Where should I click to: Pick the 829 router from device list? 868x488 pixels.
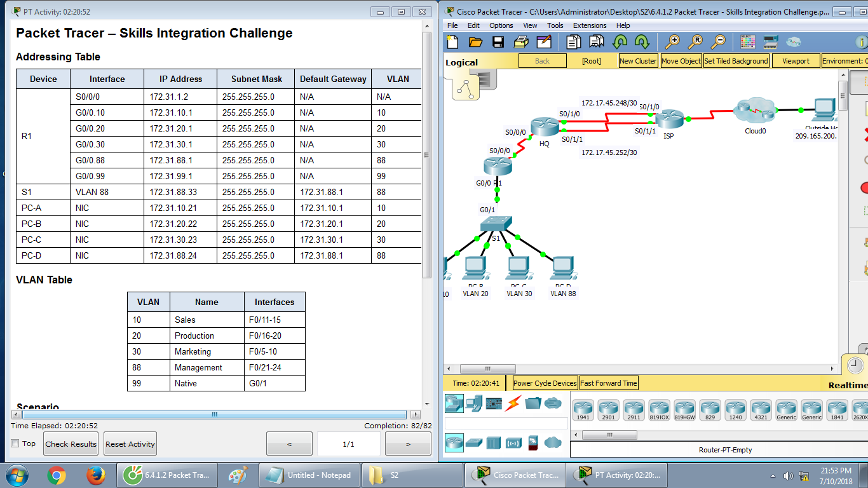pos(710,410)
